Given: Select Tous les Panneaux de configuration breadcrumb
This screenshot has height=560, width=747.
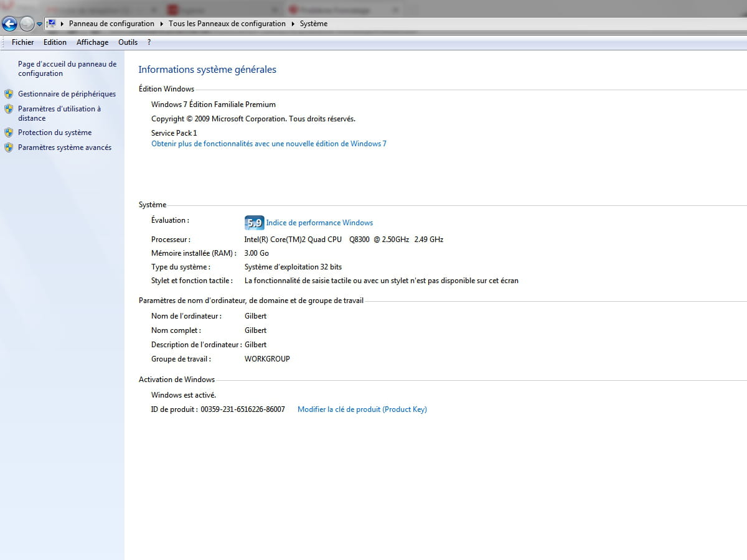Looking at the screenshot, I should [227, 24].
